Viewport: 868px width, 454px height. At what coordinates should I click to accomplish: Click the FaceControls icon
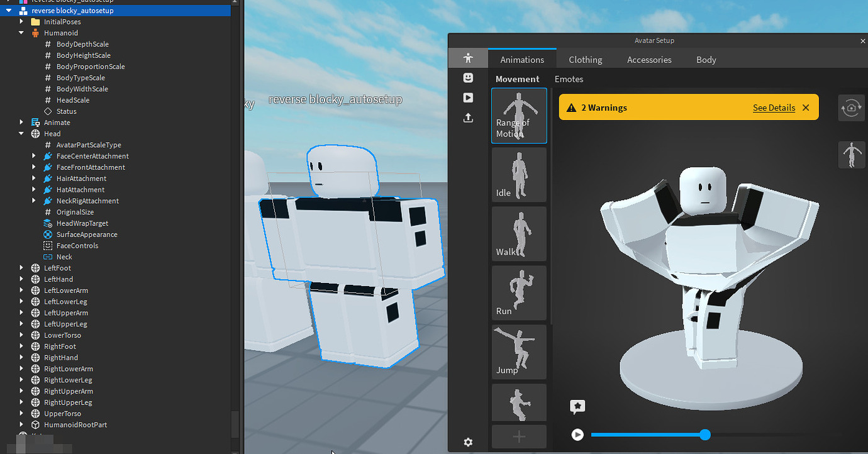[48, 246]
